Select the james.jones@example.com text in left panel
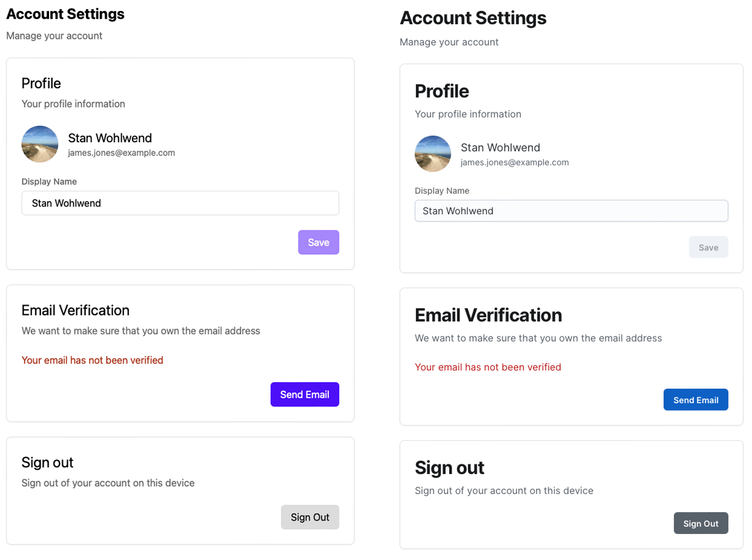Screen dimensions: 752x560 tap(121, 153)
